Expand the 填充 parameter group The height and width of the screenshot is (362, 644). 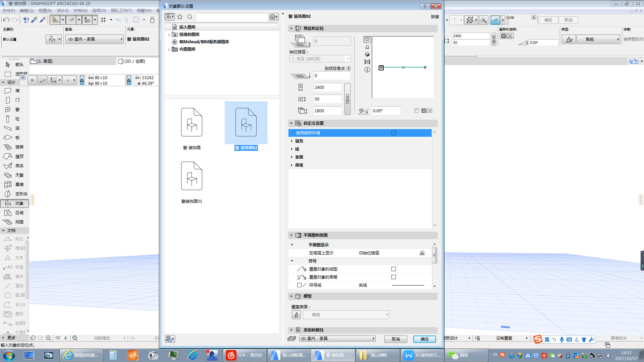(292, 141)
